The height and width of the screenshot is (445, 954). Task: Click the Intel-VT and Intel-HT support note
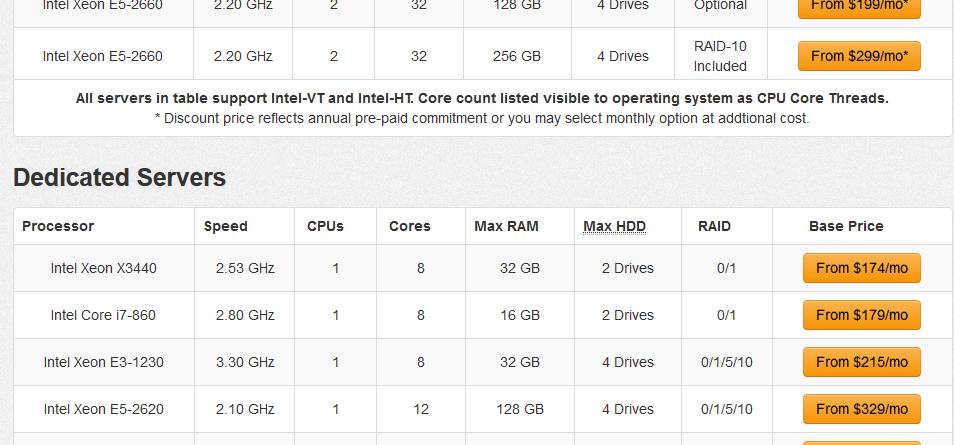[482, 98]
